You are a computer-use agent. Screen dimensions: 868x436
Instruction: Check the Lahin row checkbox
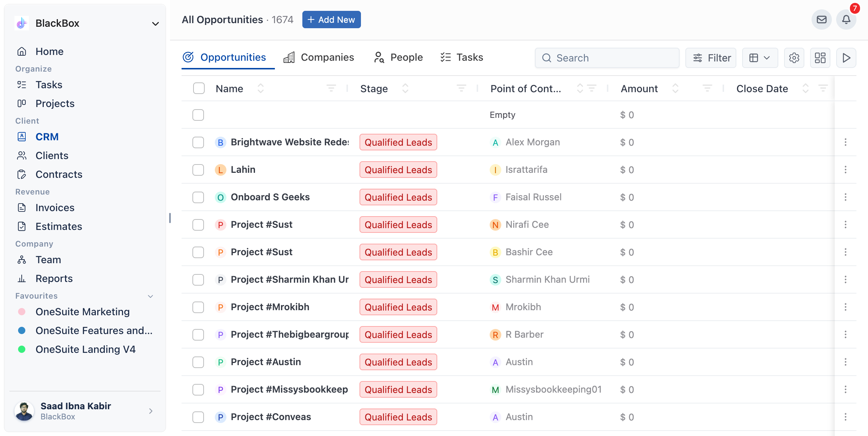pyautogui.click(x=198, y=170)
